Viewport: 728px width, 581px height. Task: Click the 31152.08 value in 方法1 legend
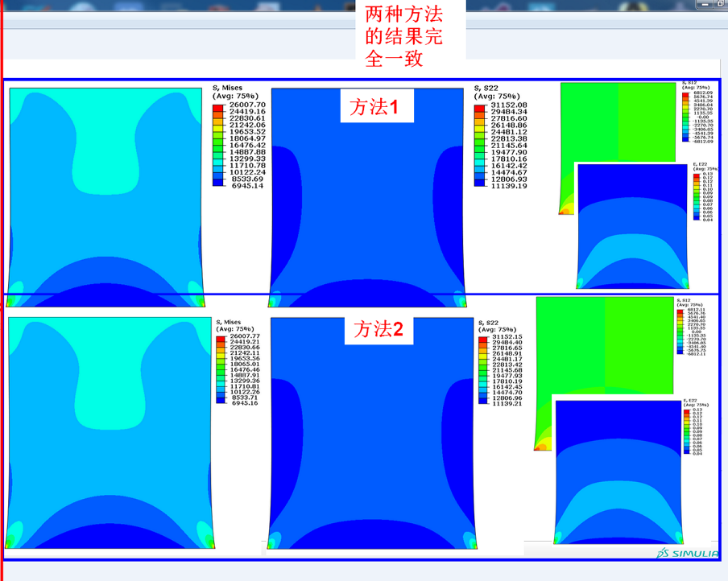pos(507,105)
